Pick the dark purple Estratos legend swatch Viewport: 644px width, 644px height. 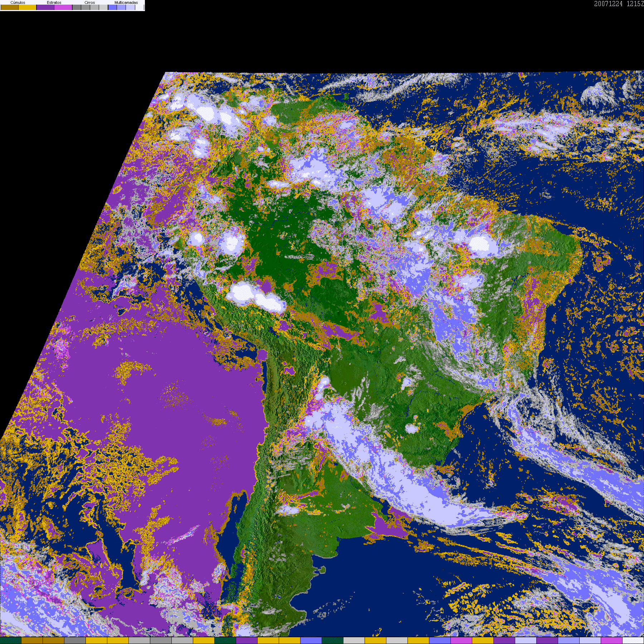pyautogui.click(x=45, y=7)
